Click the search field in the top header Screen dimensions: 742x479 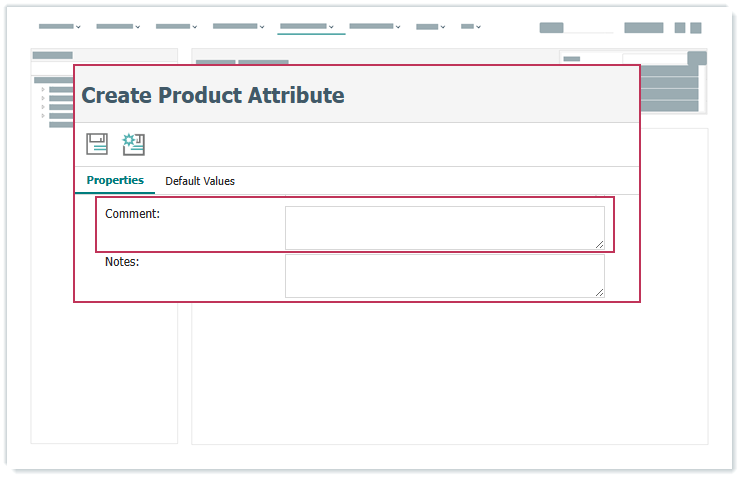coord(576,28)
